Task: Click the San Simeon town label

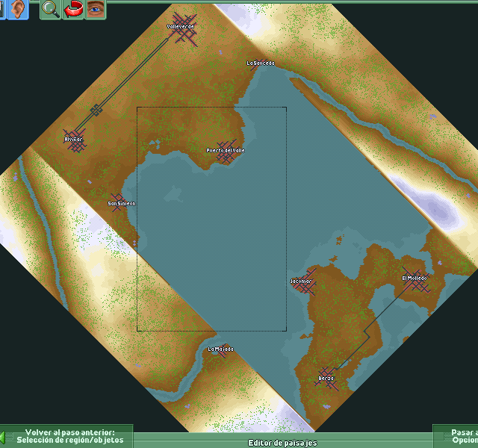Action: click(x=121, y=203)
